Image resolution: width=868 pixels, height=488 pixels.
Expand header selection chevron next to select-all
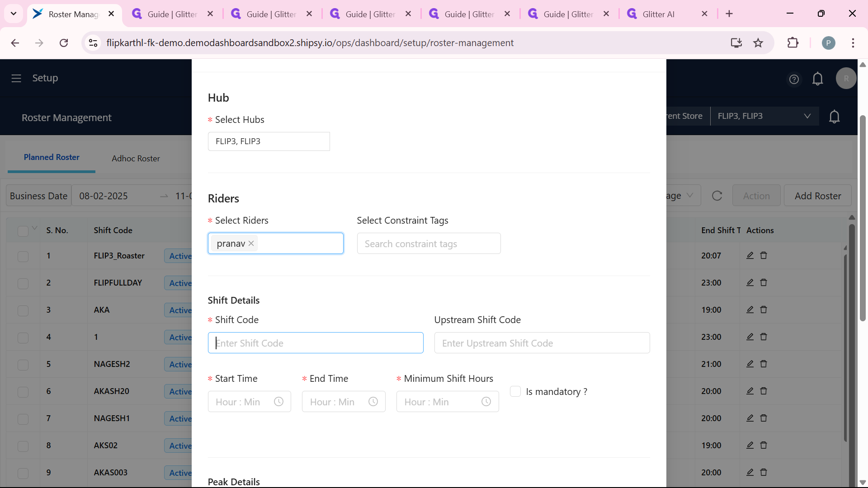coord(35,228)
